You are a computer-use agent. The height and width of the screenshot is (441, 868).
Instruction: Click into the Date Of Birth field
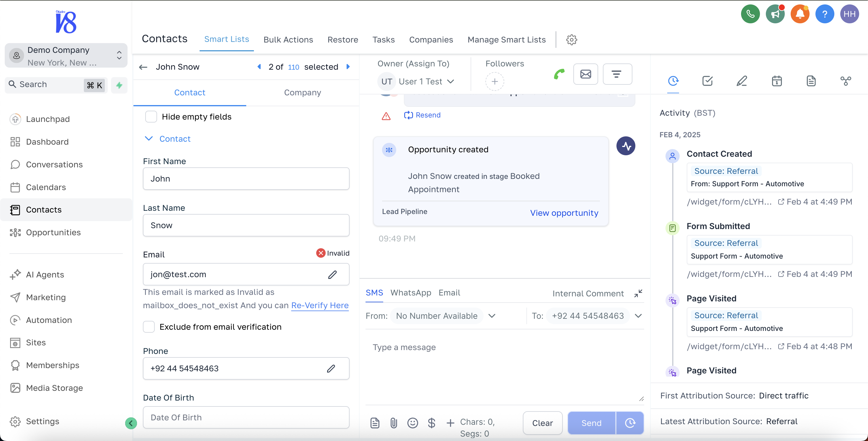tap(246, 417)
